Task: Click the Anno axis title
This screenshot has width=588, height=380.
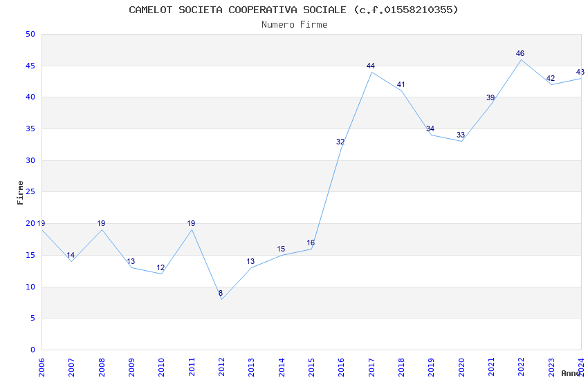Action: [571, 373]
